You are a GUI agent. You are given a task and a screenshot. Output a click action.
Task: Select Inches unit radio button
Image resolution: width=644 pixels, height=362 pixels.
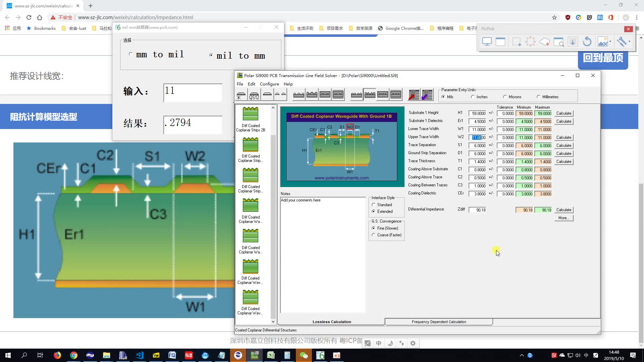pyautogui.click(x=472, y=97)
